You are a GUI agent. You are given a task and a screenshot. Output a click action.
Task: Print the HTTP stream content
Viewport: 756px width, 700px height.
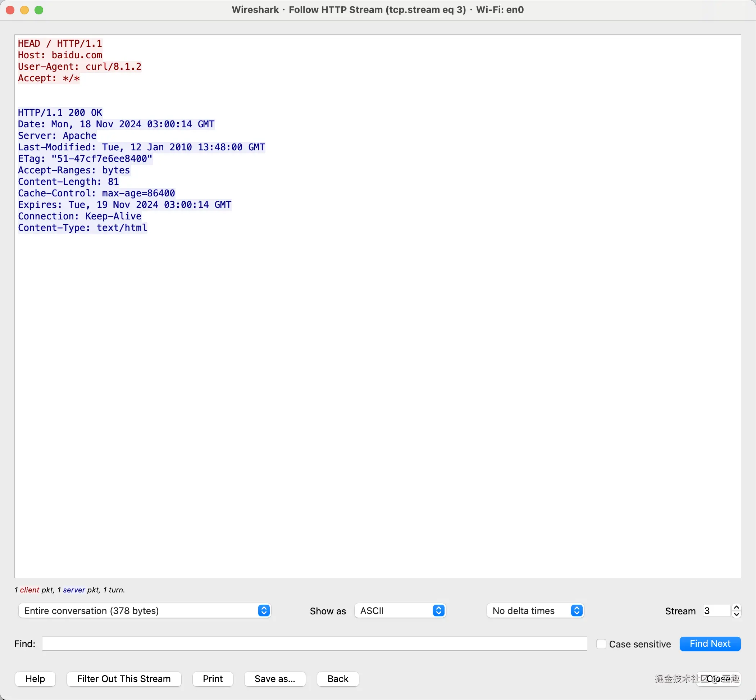point(213,679)
